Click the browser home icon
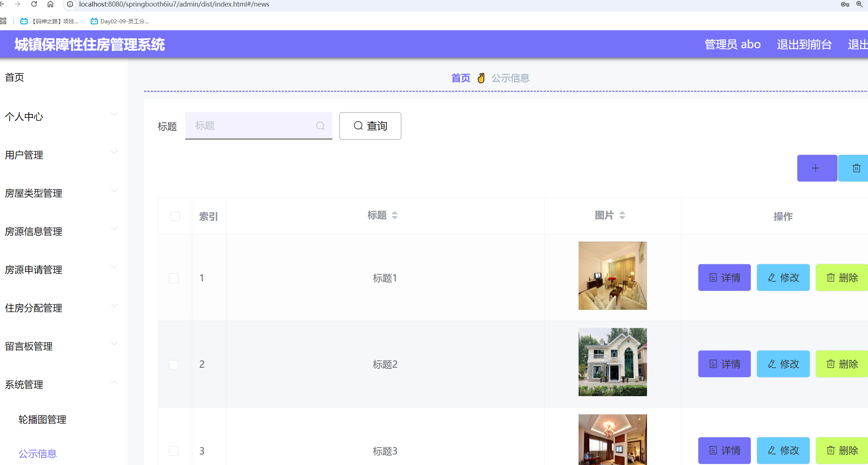This screenshot has width=868, height=465. (50, 4)
